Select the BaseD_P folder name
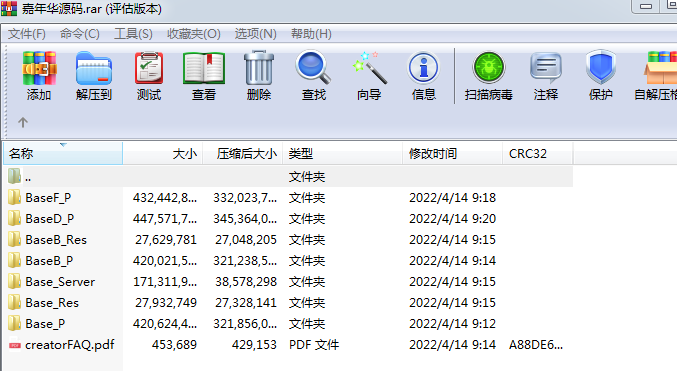This screenshot has width=677, height=371. pyautogui.click(x=50, y=219)
